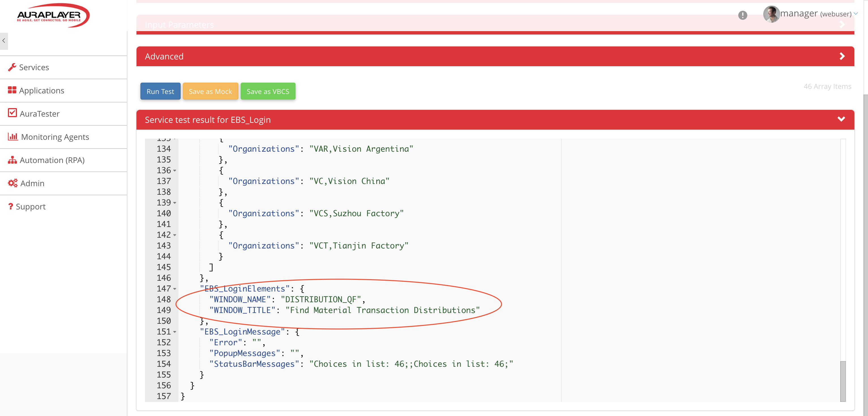Collapse the sidebar with the left arrow

pyautogui.click(x=4, y=41)
